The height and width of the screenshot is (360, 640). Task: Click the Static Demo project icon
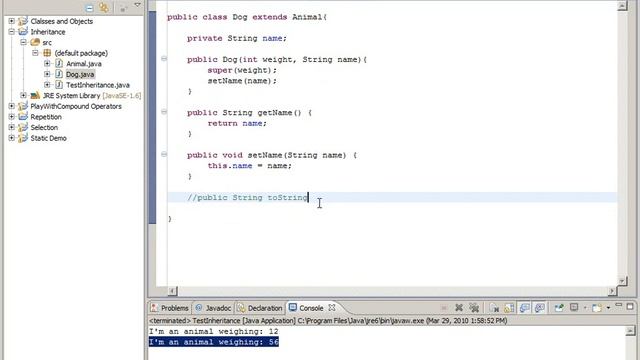click(23, 138)
